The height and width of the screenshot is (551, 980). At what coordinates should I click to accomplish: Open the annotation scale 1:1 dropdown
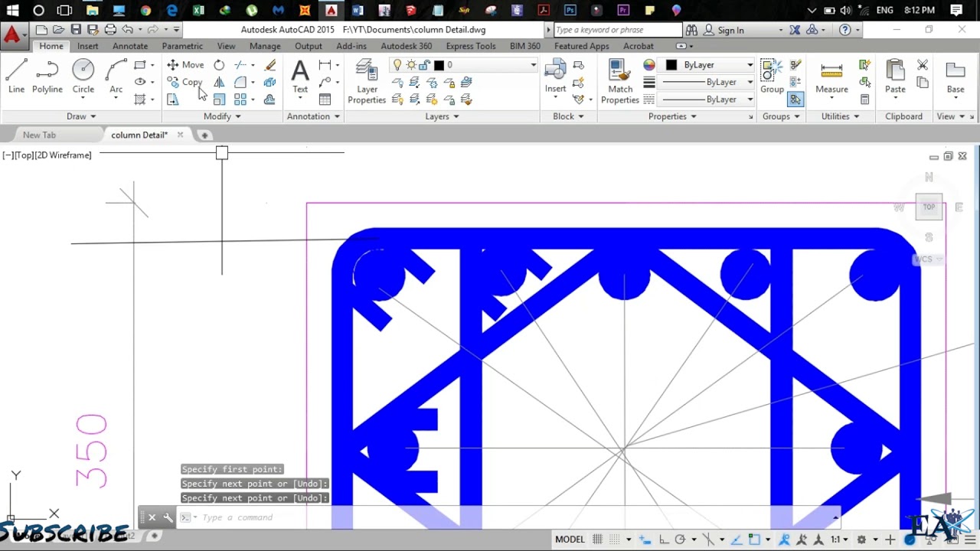pos(840,540)
